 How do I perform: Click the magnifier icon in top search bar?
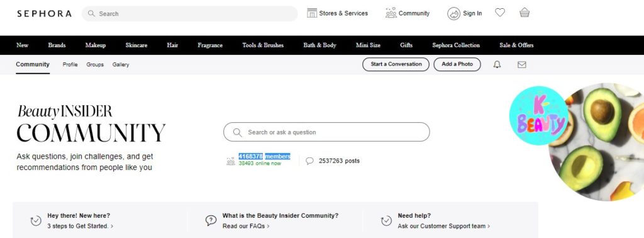coord(92,14)
